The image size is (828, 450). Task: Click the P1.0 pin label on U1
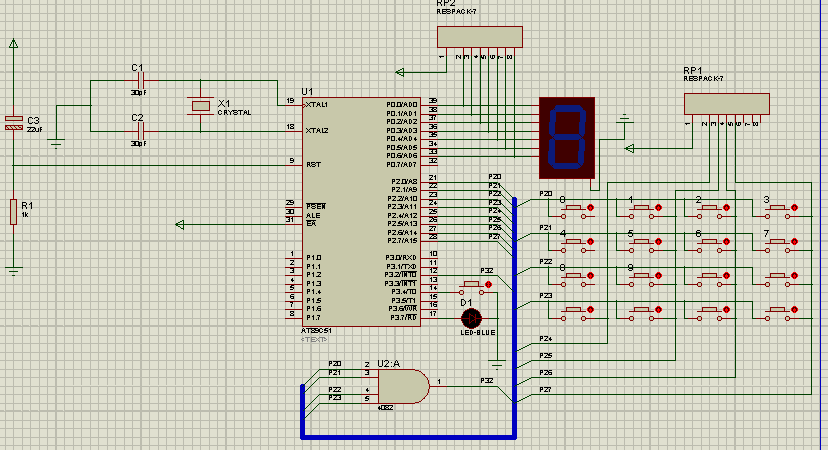[x=314, y=258]
